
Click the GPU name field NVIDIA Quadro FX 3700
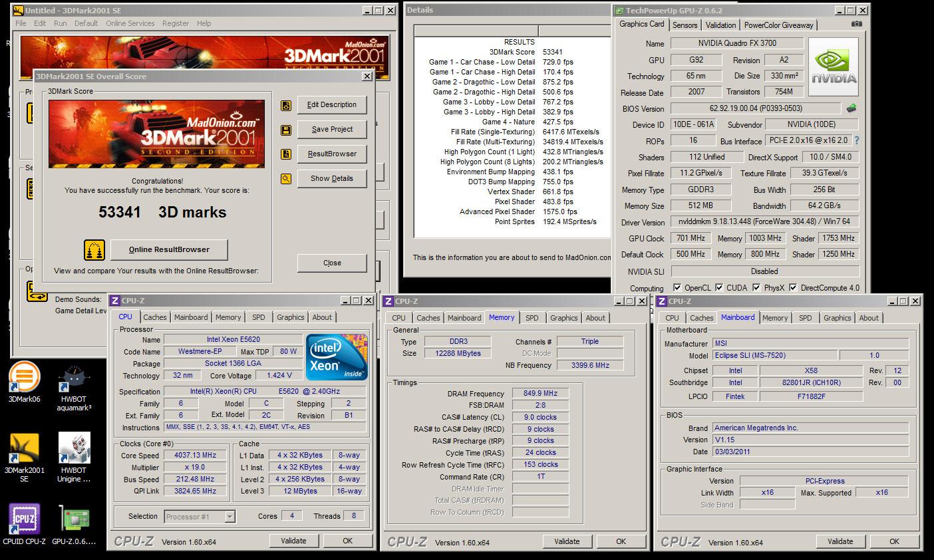pyautogui.click(x=737, y=43)
